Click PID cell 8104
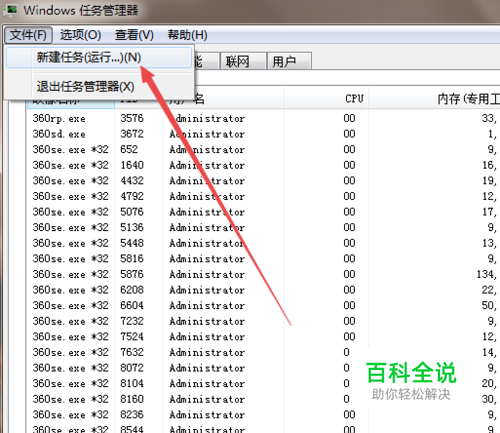 coord(132,384)
